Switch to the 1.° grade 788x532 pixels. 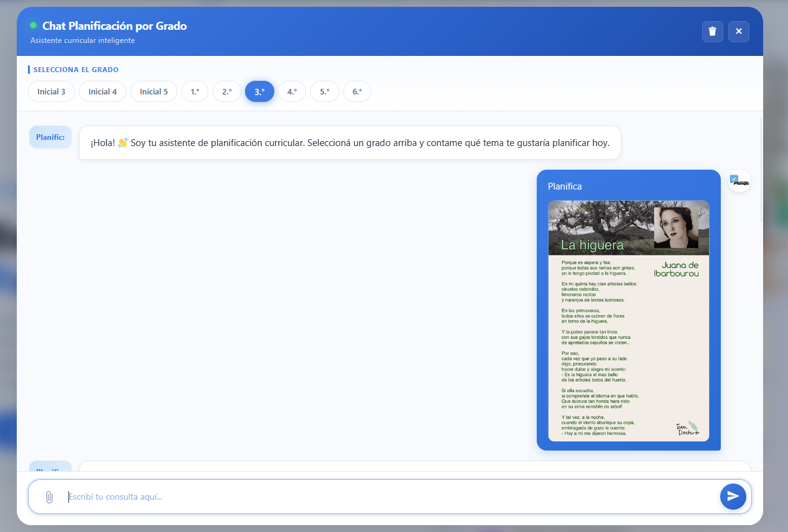point(195,91)
